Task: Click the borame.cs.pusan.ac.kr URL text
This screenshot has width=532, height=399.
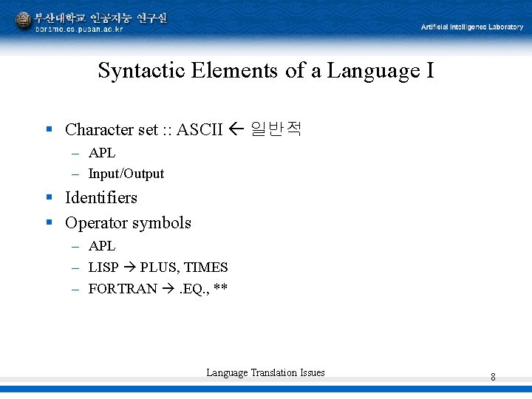Action: [x=79, y=29]
